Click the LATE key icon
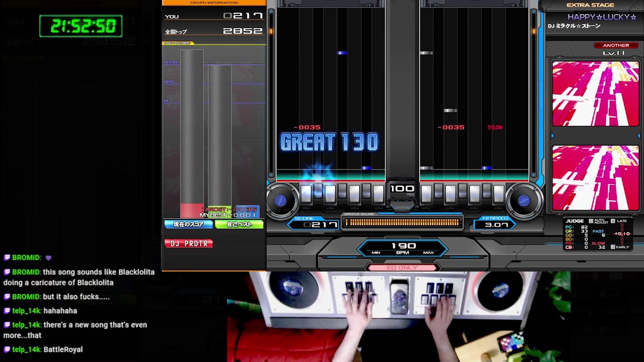 click(613, 221)
